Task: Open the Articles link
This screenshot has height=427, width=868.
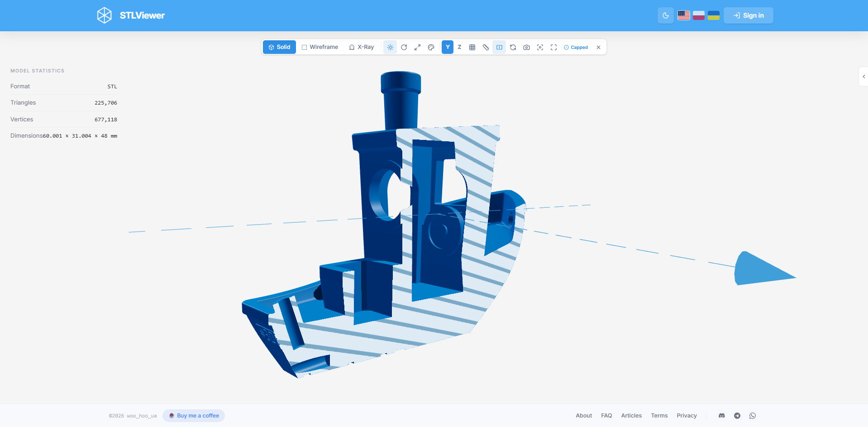Action: [631, 416]
